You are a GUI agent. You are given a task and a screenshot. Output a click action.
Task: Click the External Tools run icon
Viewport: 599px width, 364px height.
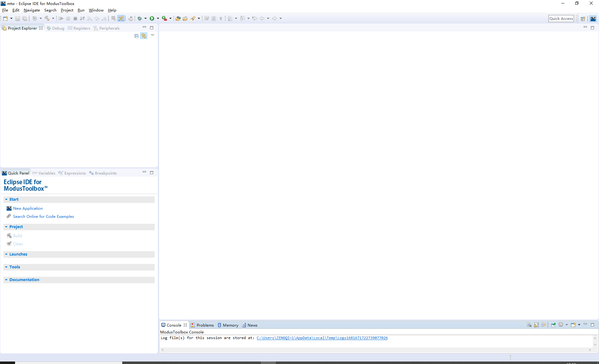point(164,18)
